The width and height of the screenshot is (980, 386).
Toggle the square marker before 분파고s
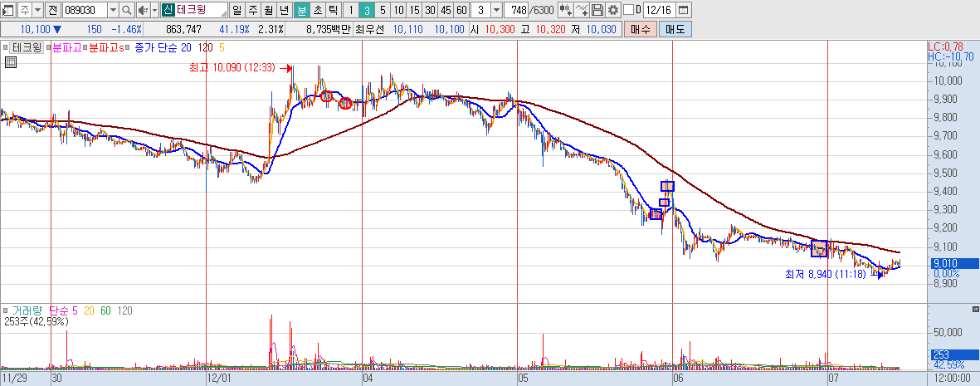(x=86, y=47)
